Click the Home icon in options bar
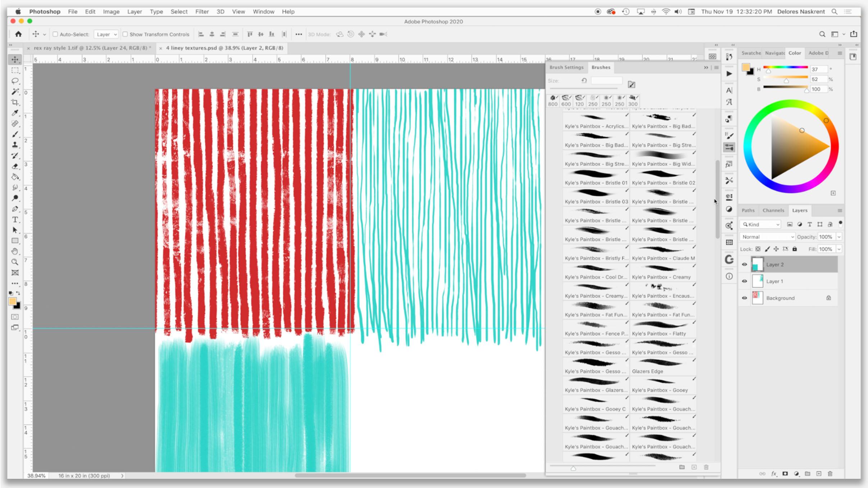 pyautogui.click(x=18, y=34)
